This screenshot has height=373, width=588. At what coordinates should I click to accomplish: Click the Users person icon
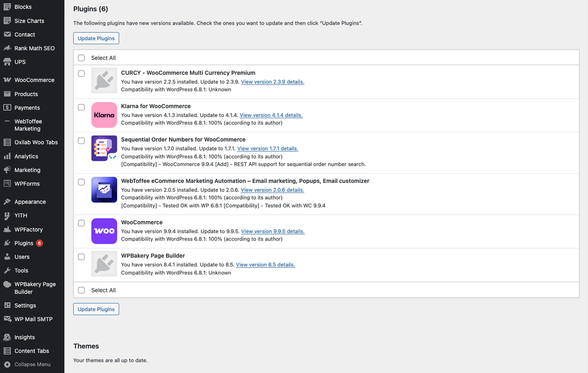pyautogui.click(x=7, y=257)
